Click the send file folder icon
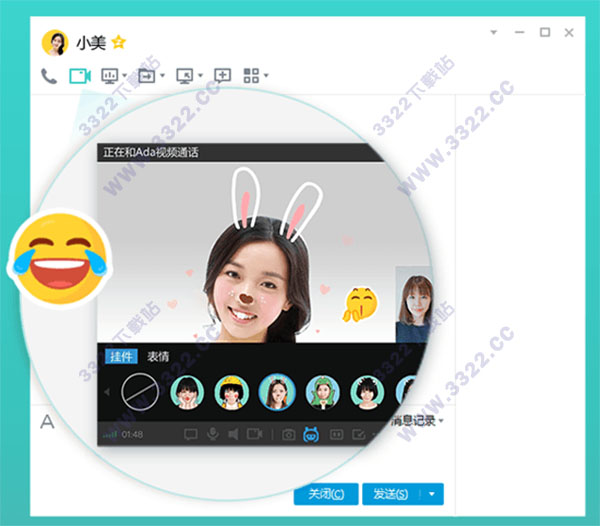Image resolution: width=600 pixels, height=526 pixels. [x=147, y=76]
